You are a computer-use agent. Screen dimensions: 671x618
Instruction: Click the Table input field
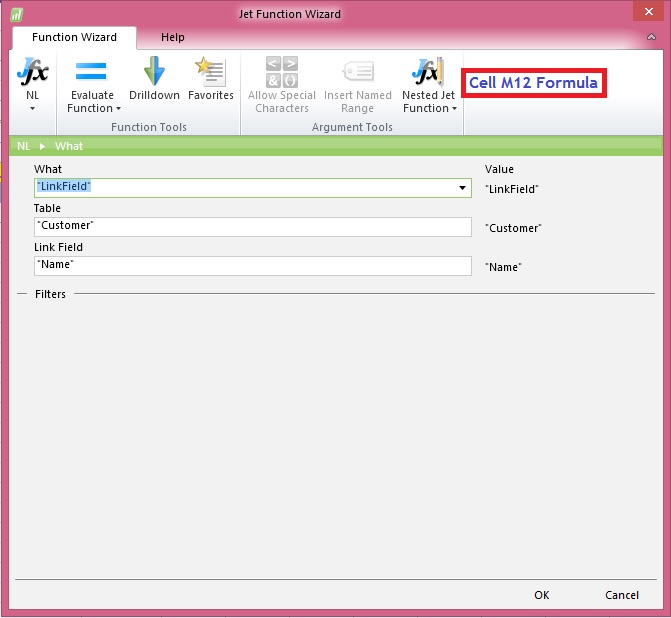(252, 227)
